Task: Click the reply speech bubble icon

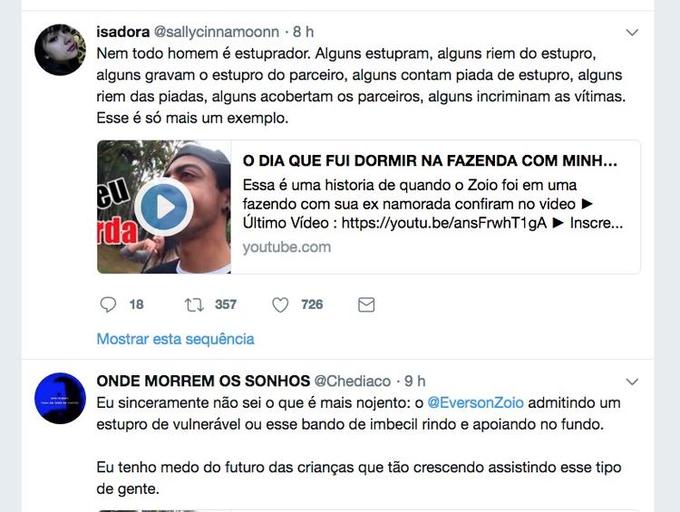Action: [x=108, y=305]
